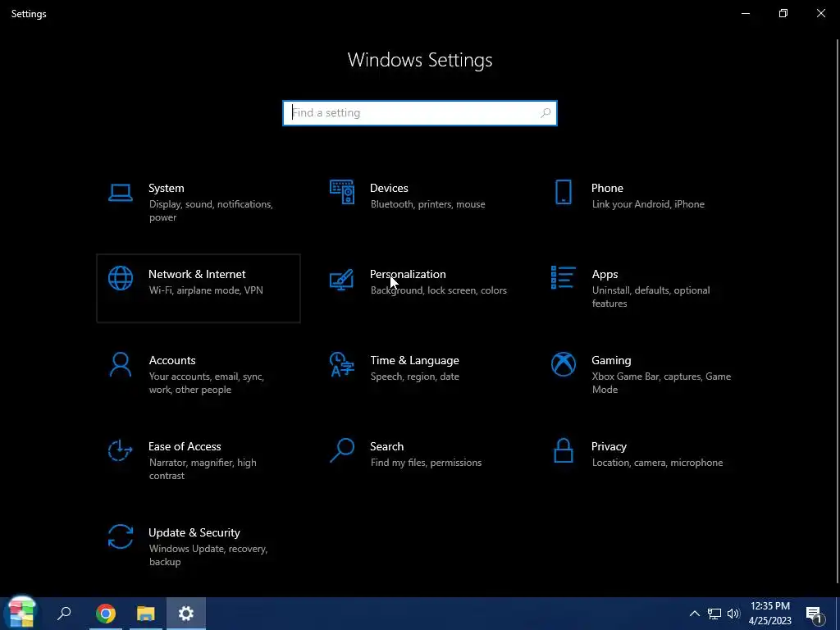Restore down the Settings window
Viewport: 840px width, 630px height.
tap(783, 13)
